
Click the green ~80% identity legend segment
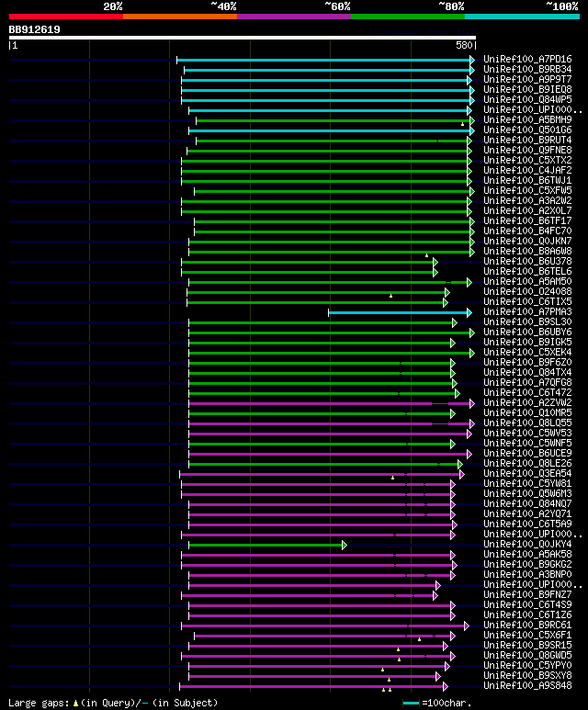[408, 17]
